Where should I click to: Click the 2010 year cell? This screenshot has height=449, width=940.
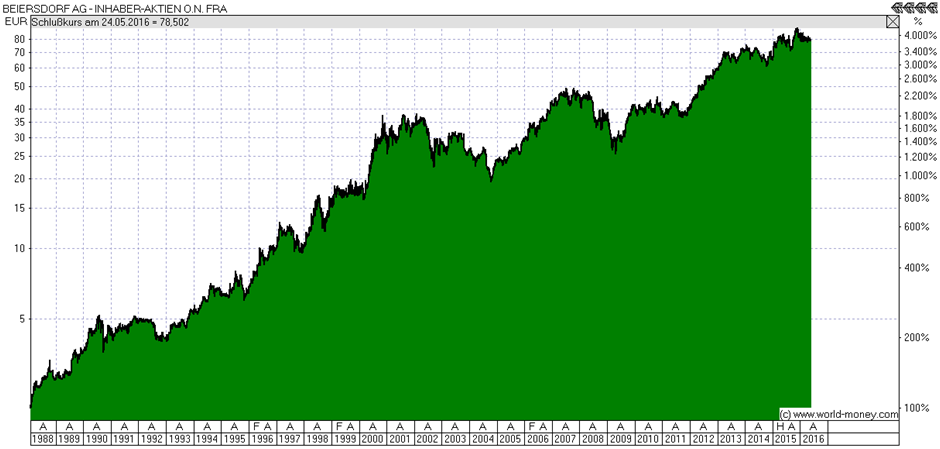click(649, 439)
